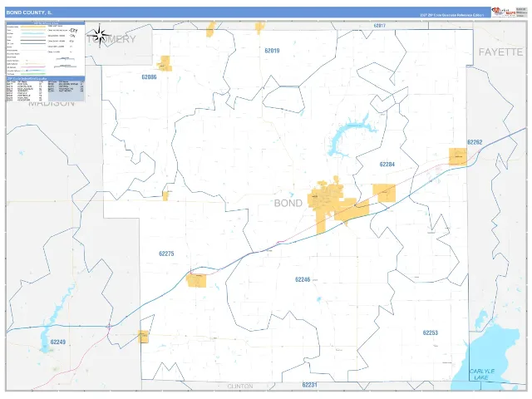Click the compass rose north arrow

100,35
